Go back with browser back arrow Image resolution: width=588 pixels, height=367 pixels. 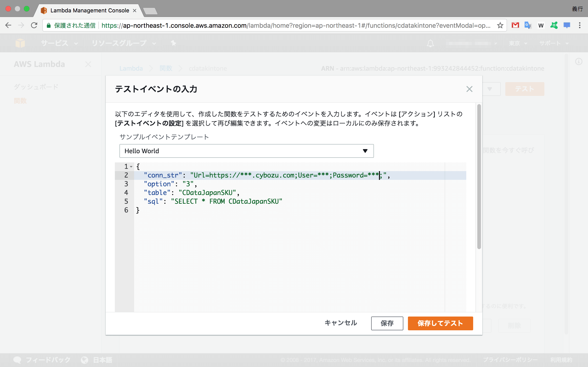tap(8, 25)
